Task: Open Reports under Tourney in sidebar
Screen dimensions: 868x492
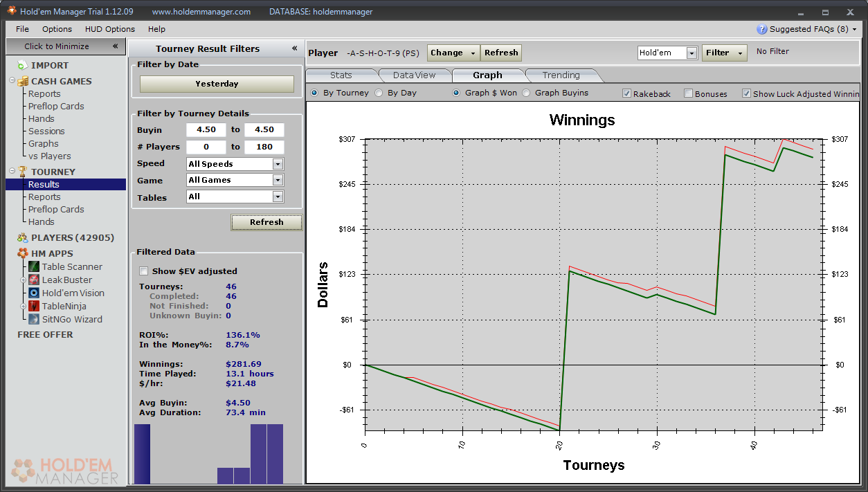Action: pyautogui.click(x=44, y=197)
